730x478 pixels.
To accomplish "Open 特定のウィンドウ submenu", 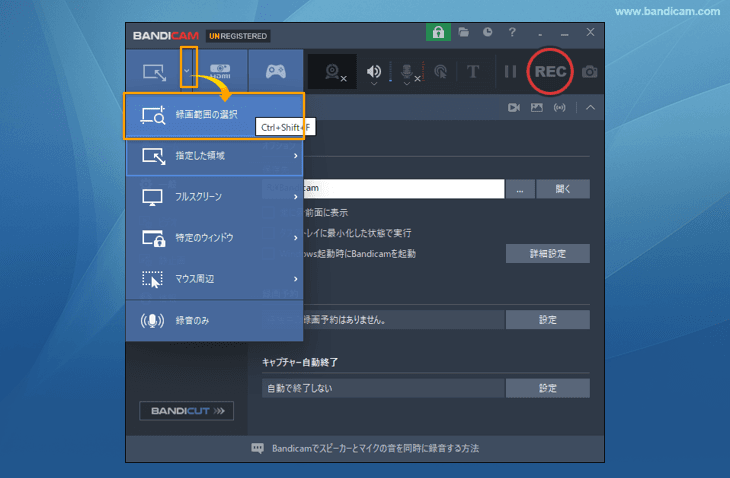I will (x=215, y=238).
